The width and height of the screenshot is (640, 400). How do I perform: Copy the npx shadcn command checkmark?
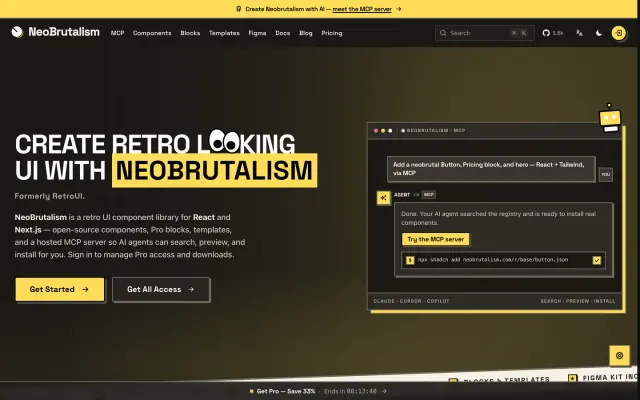tap(596, 260)
